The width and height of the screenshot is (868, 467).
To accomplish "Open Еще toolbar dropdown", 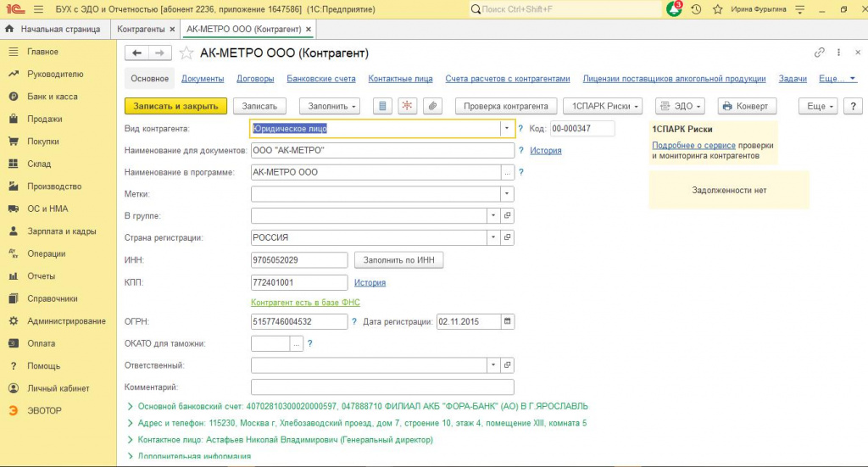I will click(818, 106).
